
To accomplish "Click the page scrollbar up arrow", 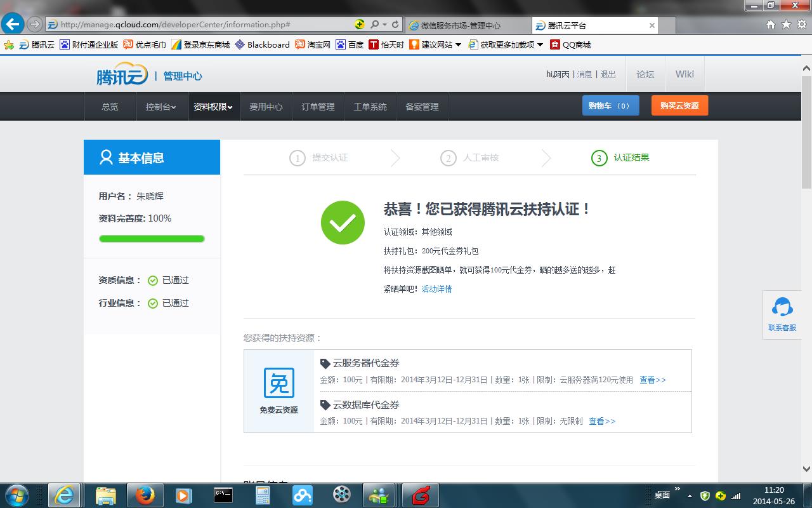I will tap(806, 69).
